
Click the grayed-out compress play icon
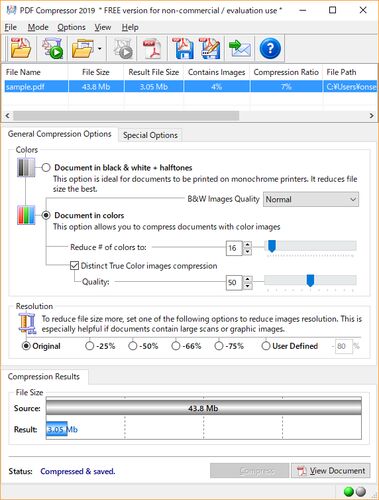123,49
